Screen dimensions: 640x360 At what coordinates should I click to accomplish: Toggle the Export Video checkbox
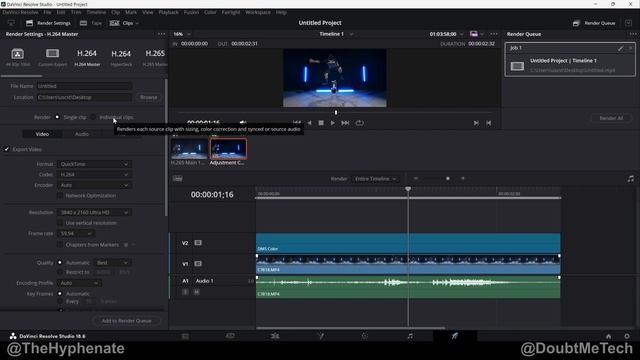coord(7,149)
